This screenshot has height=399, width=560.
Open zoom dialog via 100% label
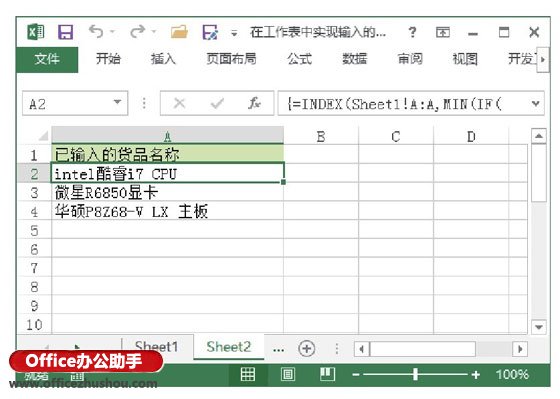[x=512, y=374]
